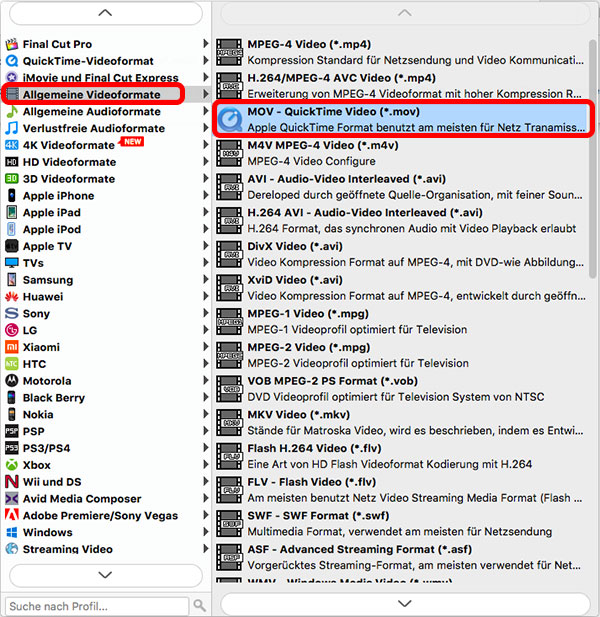Expand the TVs submenu arrow

point(205,262)
